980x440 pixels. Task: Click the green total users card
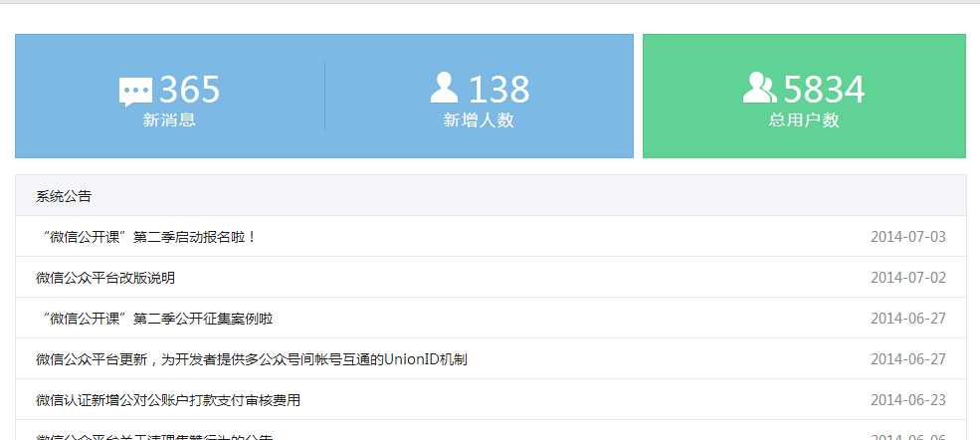tap(804, 96)
